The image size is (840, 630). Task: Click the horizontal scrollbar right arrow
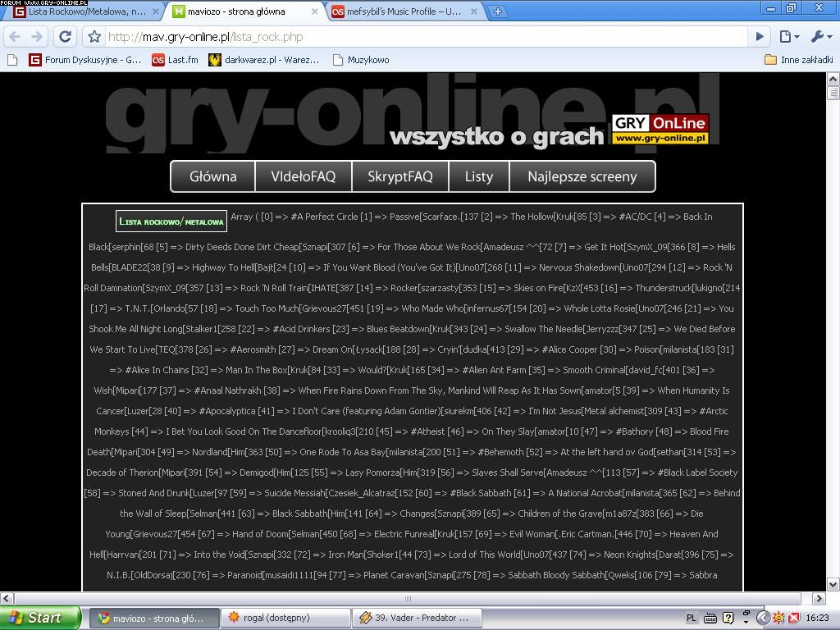click(x=819, y=598)
